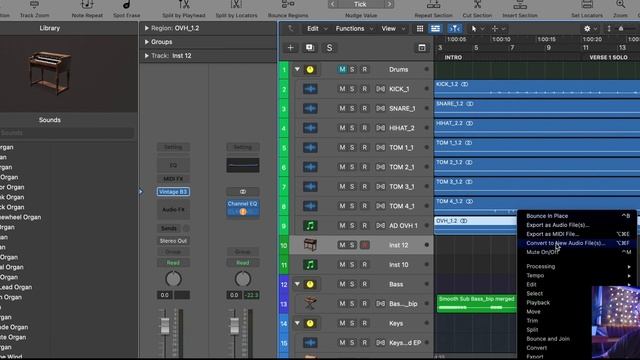This screenshot has height=360, width=640.
Task: Mute the Inst 10 track
Action: tap(342, 264)
